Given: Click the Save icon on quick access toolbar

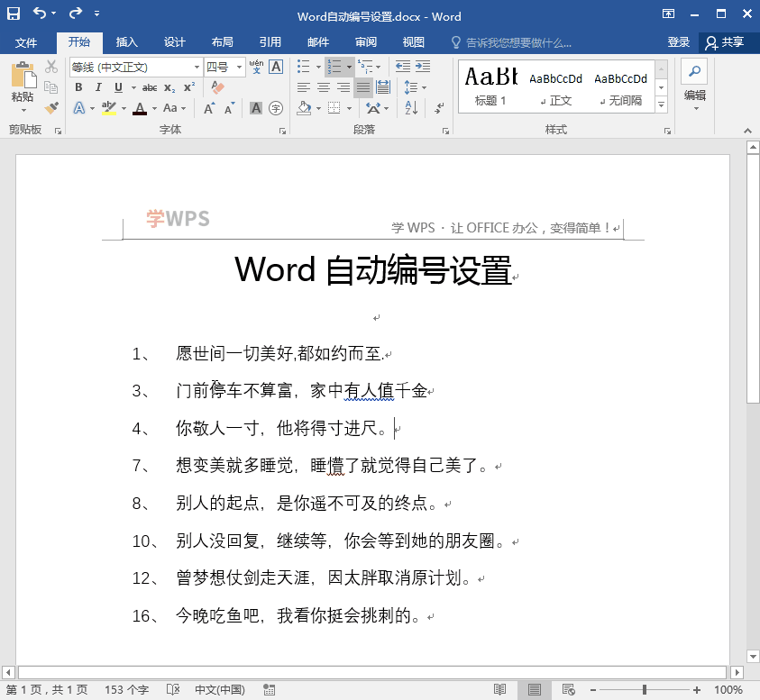Looking at the screenshot, I should (x=13, y=14).
